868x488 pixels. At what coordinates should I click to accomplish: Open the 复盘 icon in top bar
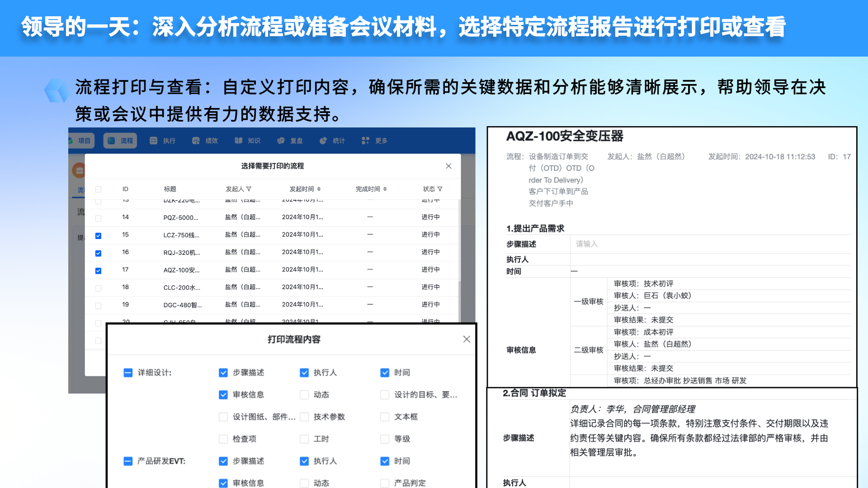tap(281, 141)
